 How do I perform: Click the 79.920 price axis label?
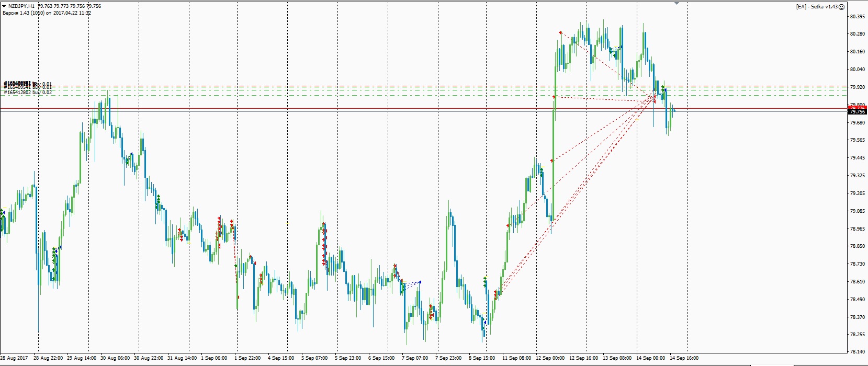tap(856, 87)
